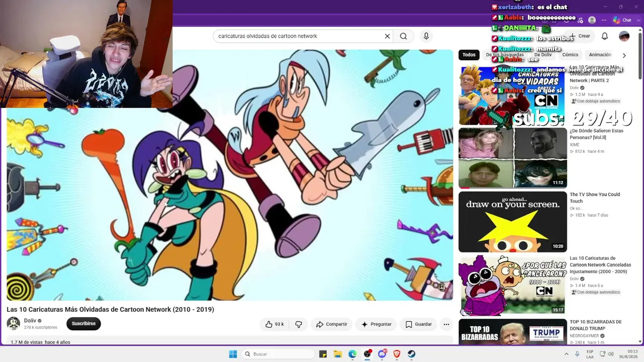Click the "TOP 10 BIZARRADAS DE DONALD TRUMP" title

point(596,325)
